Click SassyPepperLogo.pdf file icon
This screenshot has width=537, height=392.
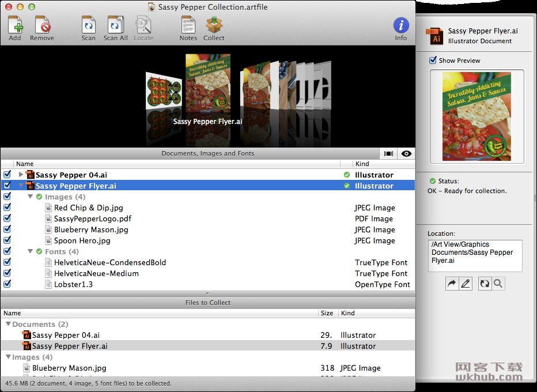[x=48, y=218]
